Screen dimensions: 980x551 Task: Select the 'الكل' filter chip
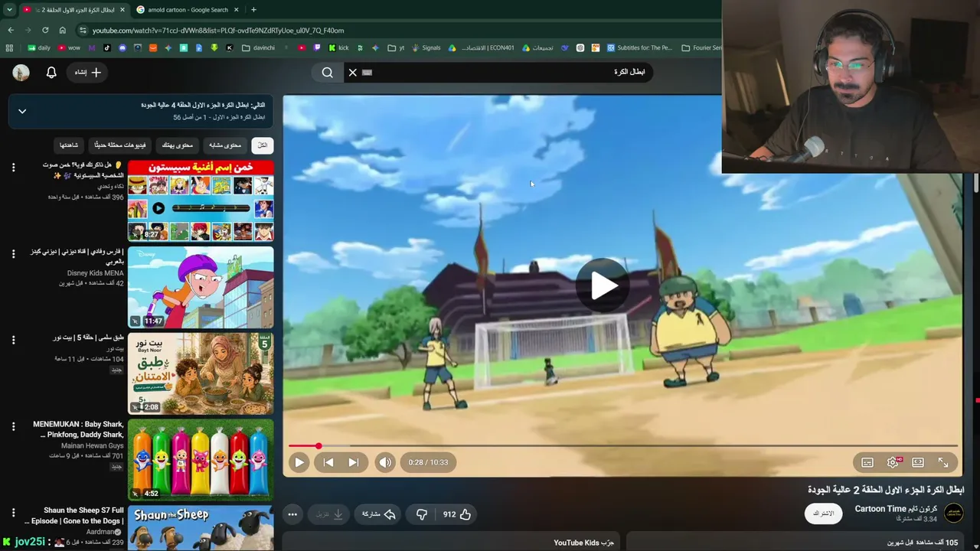tap(263, 145)
